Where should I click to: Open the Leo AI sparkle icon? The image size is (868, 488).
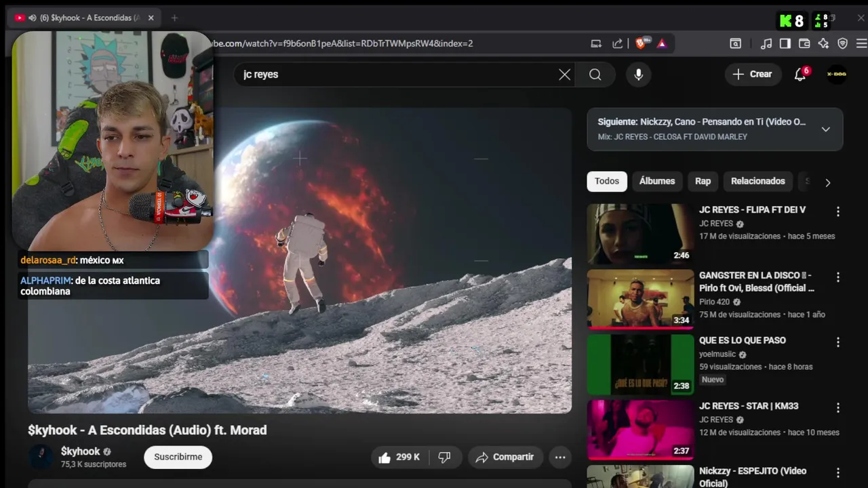[x=823, y=43]
